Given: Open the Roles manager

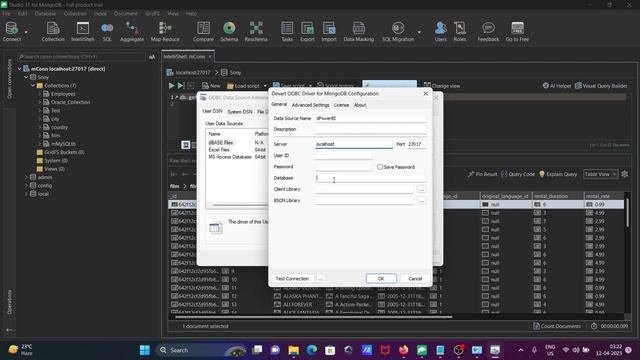Looking at the screenshot, I should pos(460,32).
